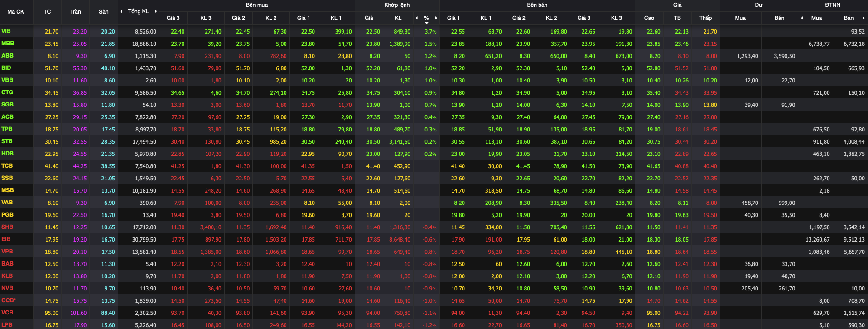The height and width of the screenshot is (329, 868).
Task: Open the OCB* stock symbol
Action: pyautogui.click(x=9, y=300)
